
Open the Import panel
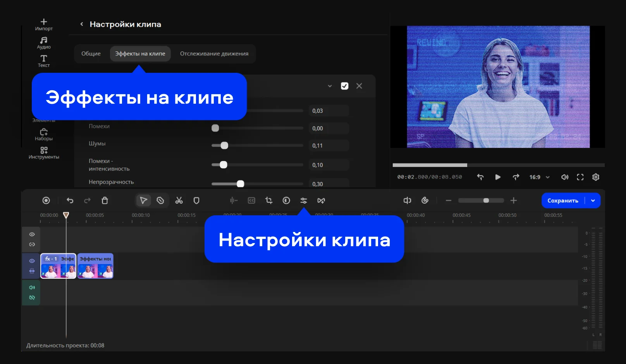point(44,24)
